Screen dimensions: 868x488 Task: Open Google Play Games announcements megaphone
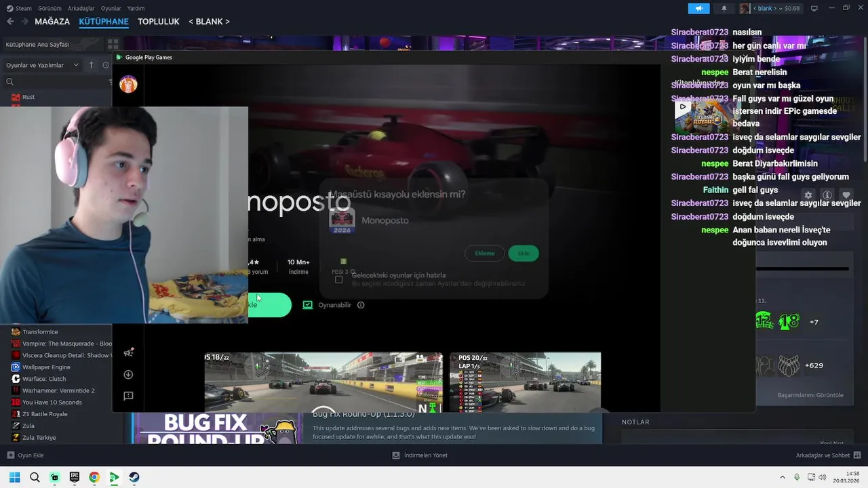pos(128,352)
